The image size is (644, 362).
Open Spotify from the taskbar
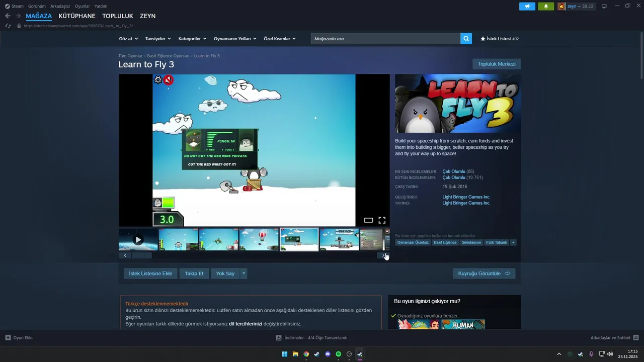pos(338,354)
